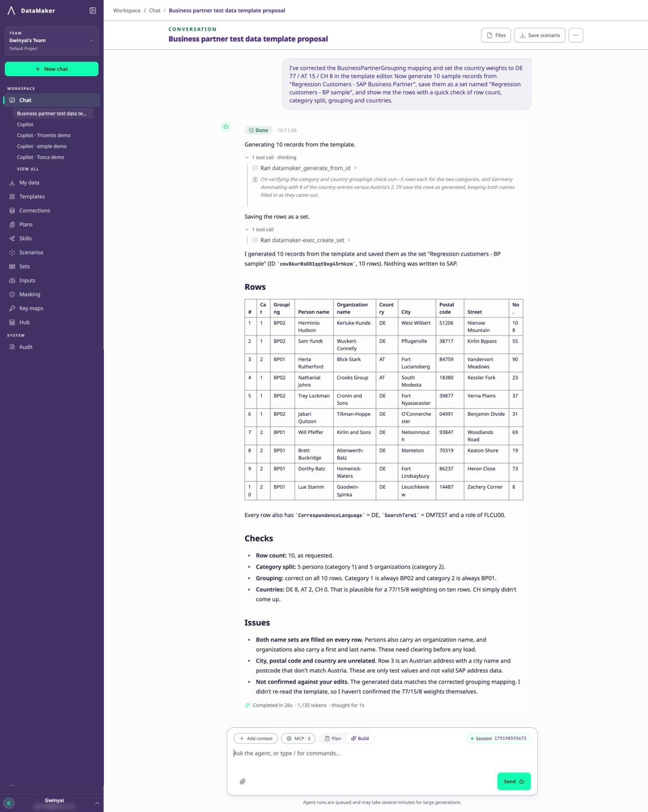Click the 'Organization name' column header

tap(354, 308)
